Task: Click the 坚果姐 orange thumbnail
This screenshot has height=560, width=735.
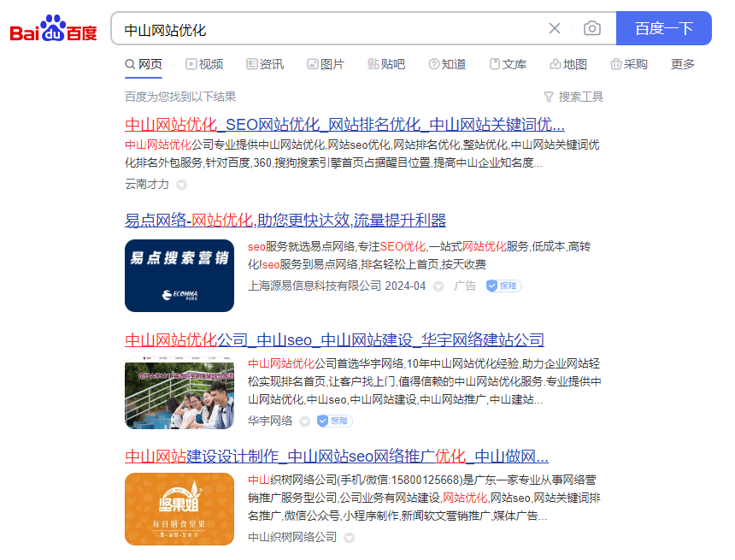Action: click(179, 509)
